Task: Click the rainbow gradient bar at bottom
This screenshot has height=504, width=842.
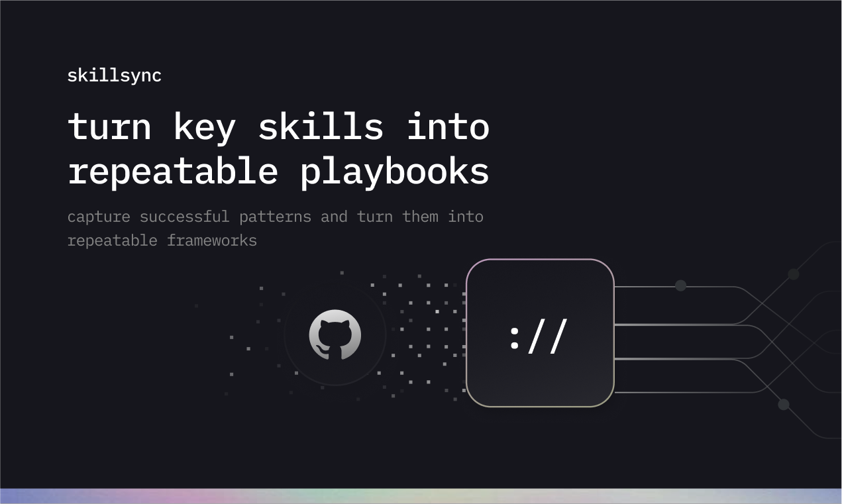Action: pyautogui.click(x=421, y=495)
